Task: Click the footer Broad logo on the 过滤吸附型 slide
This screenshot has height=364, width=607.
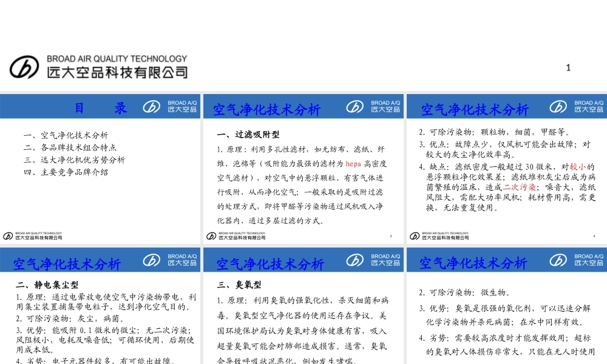Action: (x=211, y=235)
